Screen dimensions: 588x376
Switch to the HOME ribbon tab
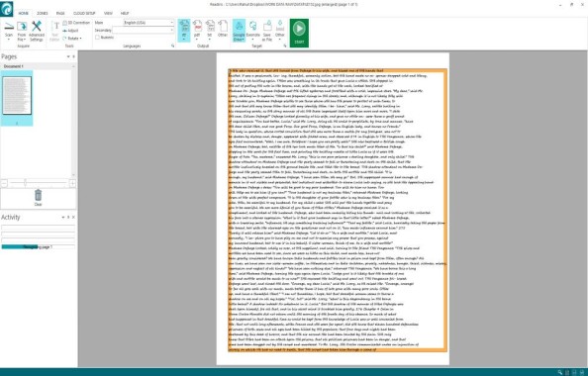coord(23,13)
